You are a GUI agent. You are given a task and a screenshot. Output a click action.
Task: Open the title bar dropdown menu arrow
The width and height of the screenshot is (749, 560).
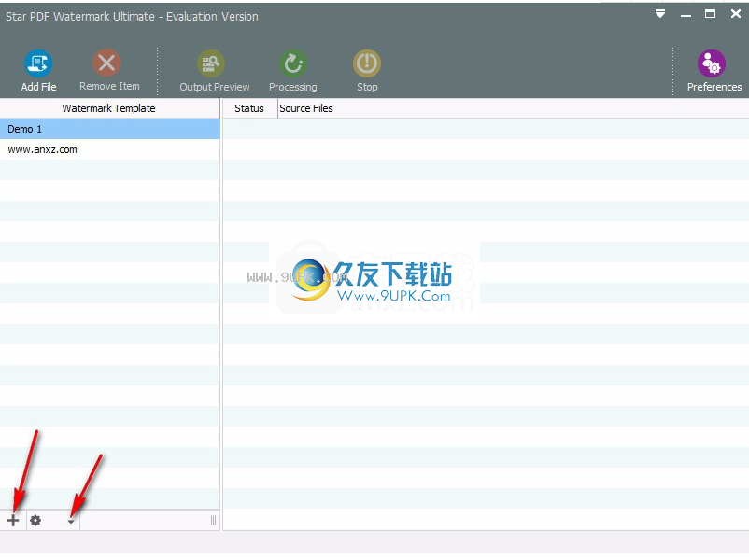[x=660, y=14]
